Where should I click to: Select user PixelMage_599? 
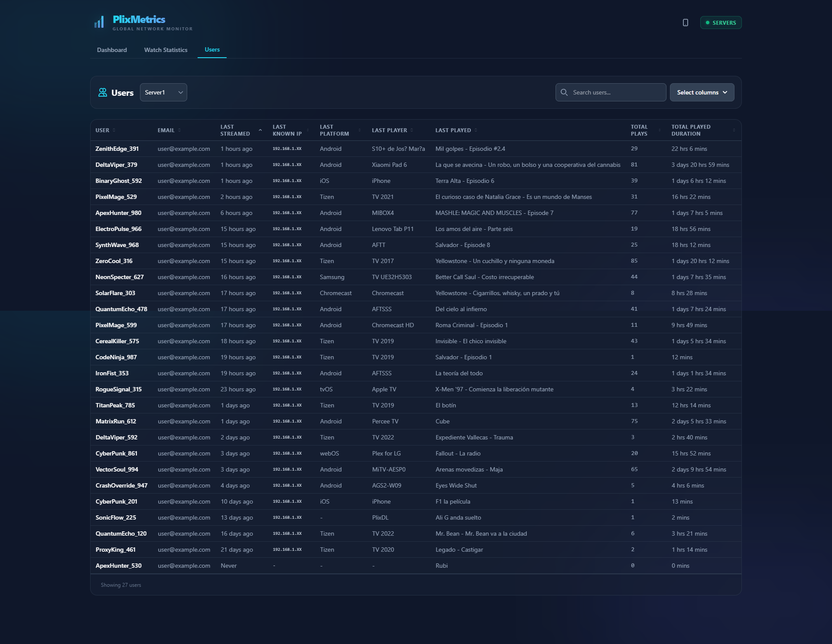[116, 325]
